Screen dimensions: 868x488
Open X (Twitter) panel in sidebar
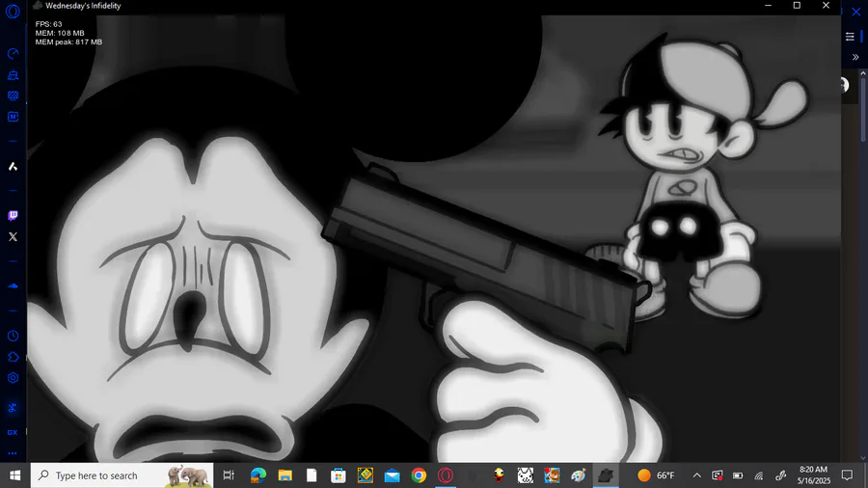13,237
